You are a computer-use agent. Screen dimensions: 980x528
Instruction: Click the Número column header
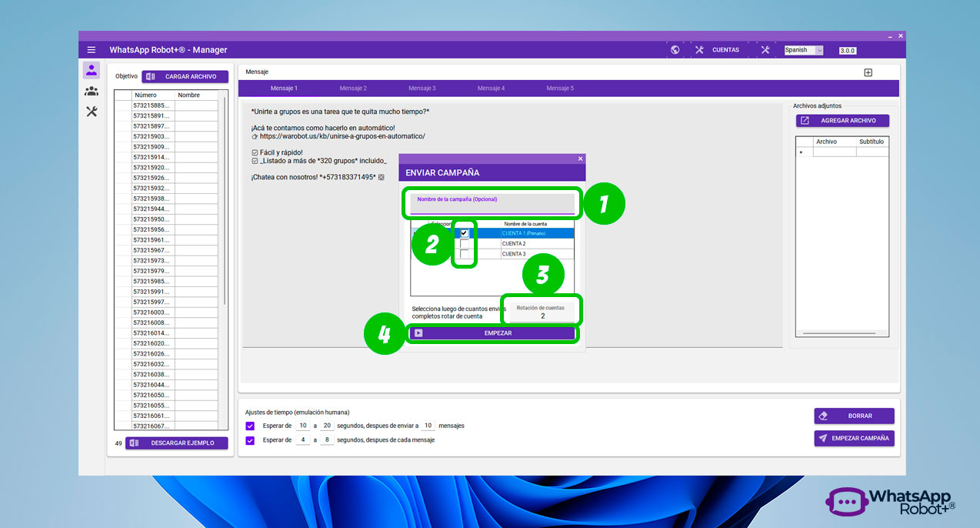(x=153, y=95)
